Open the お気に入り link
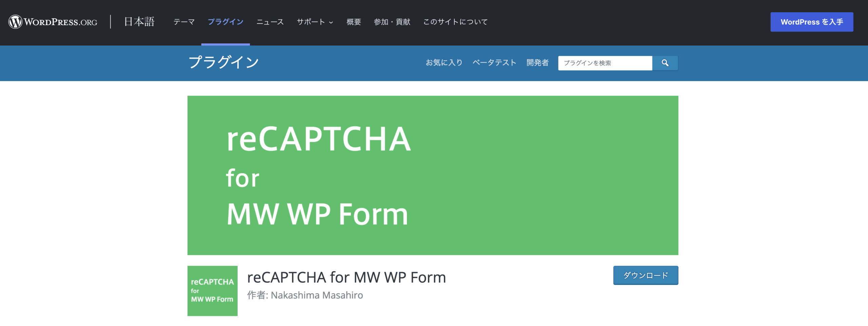The height and width of the screenshot is (326, 868). point(443,62)
